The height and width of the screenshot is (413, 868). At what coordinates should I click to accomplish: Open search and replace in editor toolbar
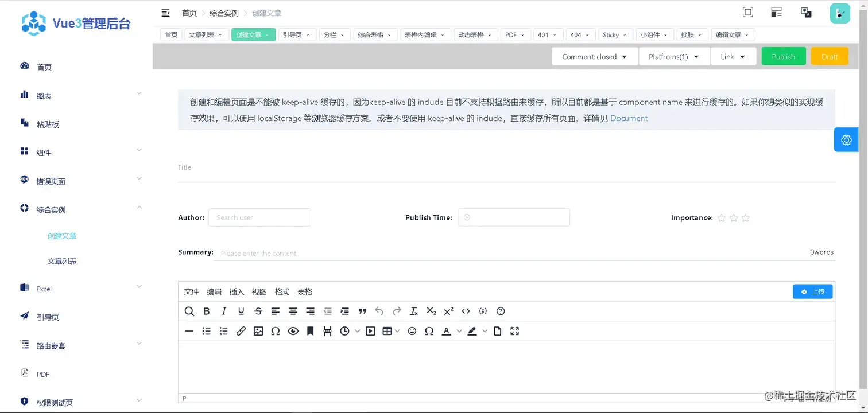tap(189, 311)
